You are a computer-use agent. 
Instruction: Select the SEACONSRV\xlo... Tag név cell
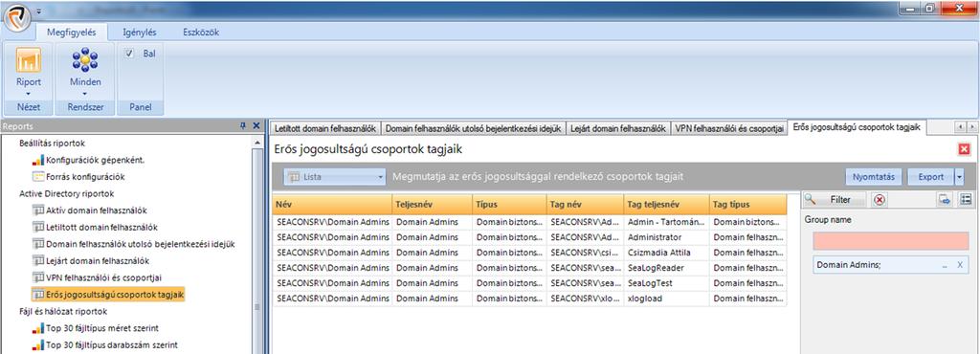585,299
